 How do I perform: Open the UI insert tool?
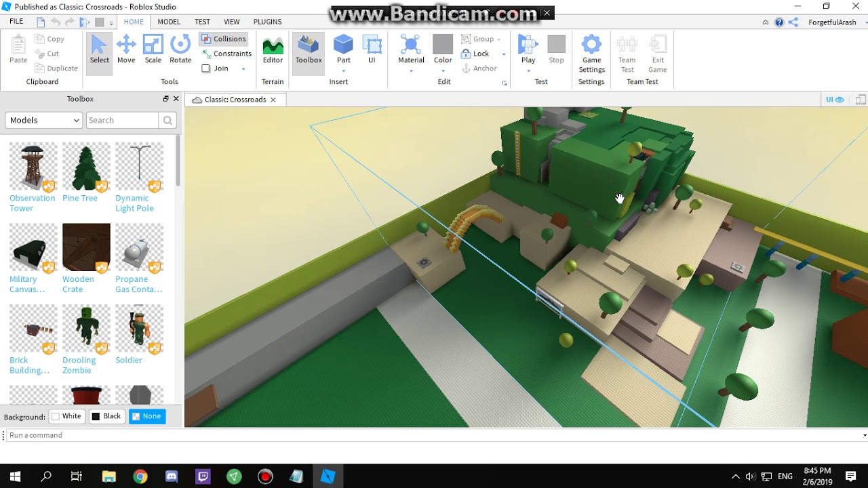pyautogui.click(x=372, y=49)
